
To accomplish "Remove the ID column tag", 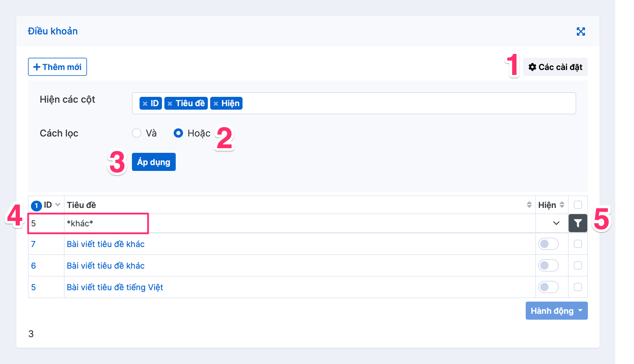I will pyautogui.click(x=145, y=104).
